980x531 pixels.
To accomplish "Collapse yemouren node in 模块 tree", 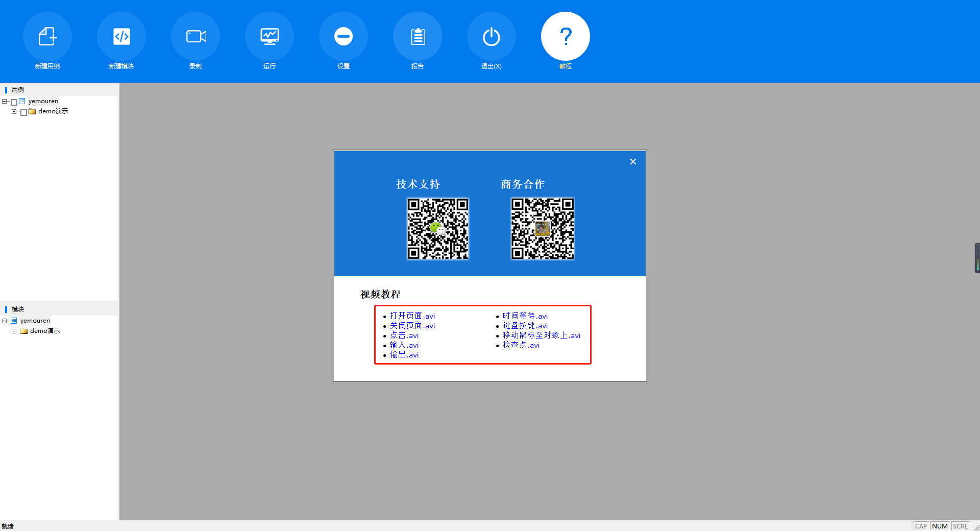I will (x=5, y=321).
